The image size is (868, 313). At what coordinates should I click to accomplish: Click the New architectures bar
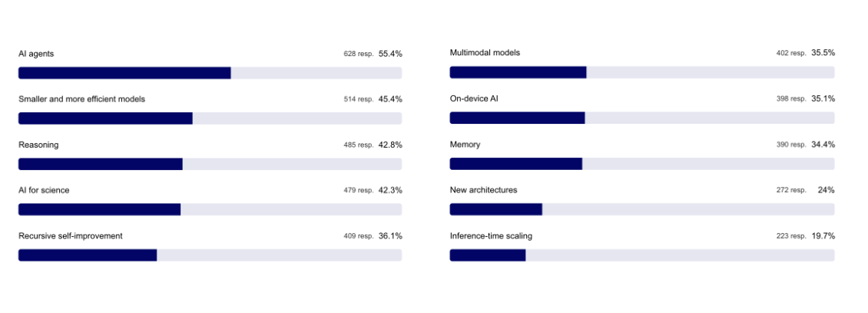click(x=641, y=209)
